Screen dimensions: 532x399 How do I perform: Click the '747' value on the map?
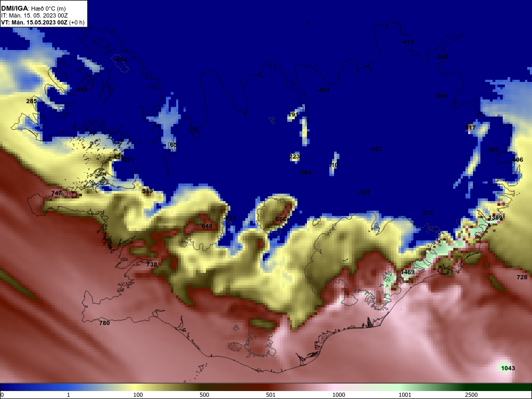pos(56,193)
